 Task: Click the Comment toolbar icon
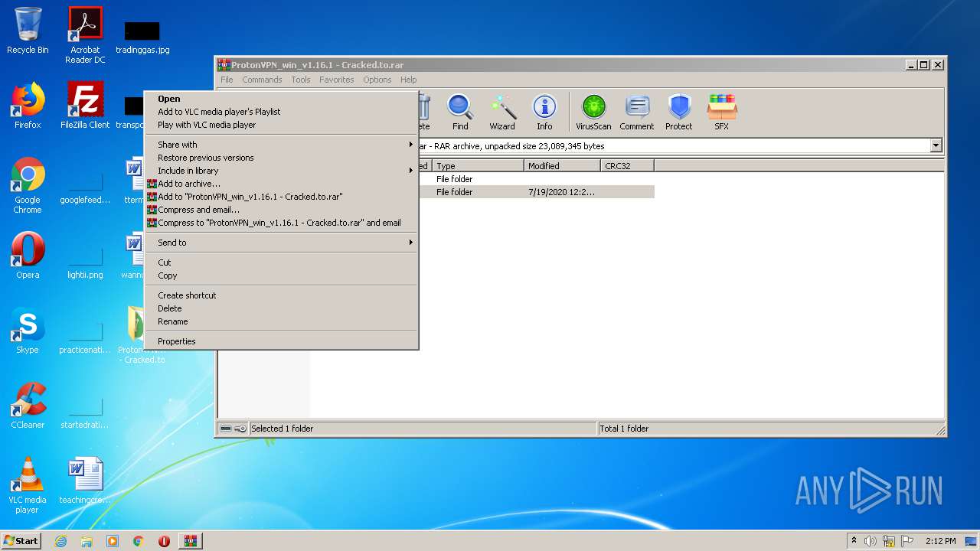click(637, 112)
